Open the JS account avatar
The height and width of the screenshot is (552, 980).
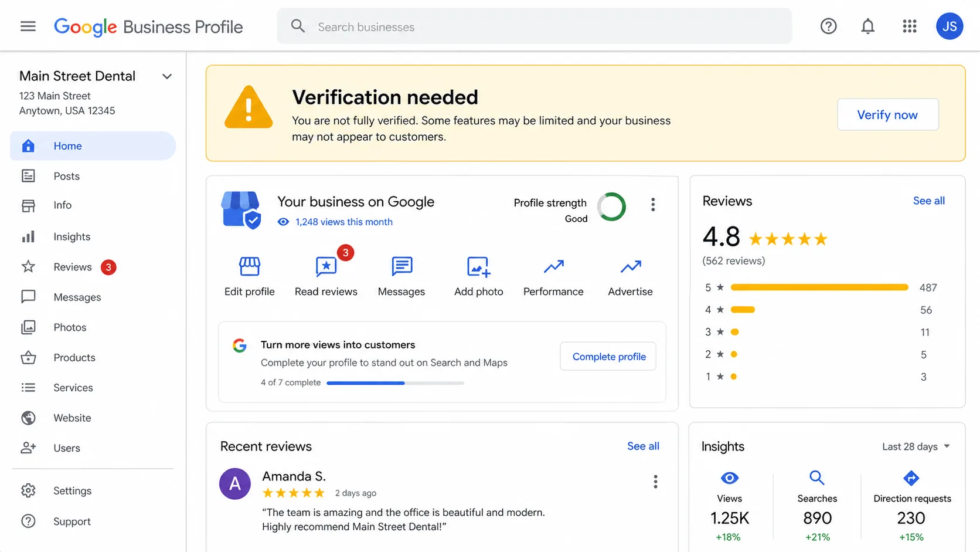(x=950, y=26)
